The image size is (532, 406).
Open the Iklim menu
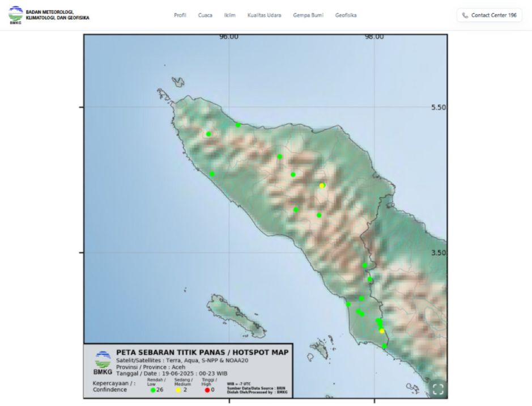230,15
